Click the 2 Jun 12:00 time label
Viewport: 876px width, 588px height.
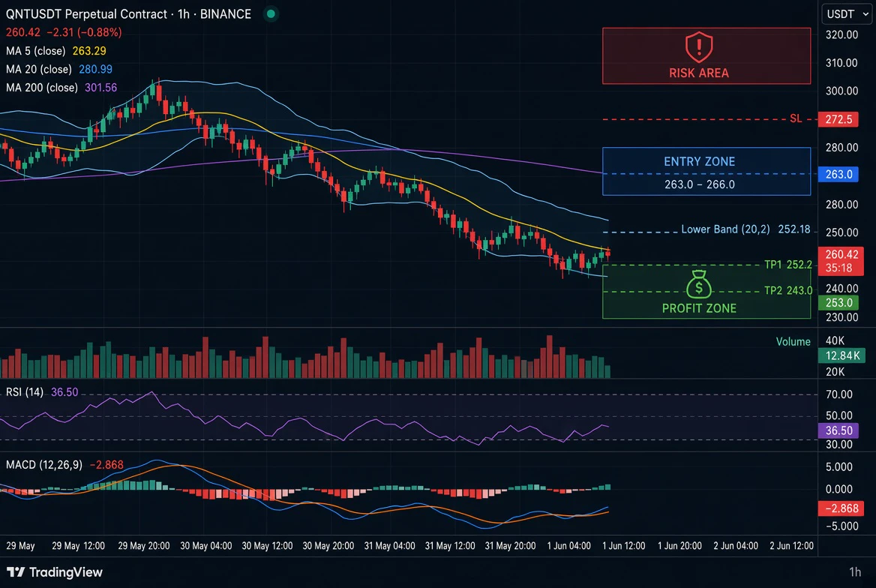(792, 545)
